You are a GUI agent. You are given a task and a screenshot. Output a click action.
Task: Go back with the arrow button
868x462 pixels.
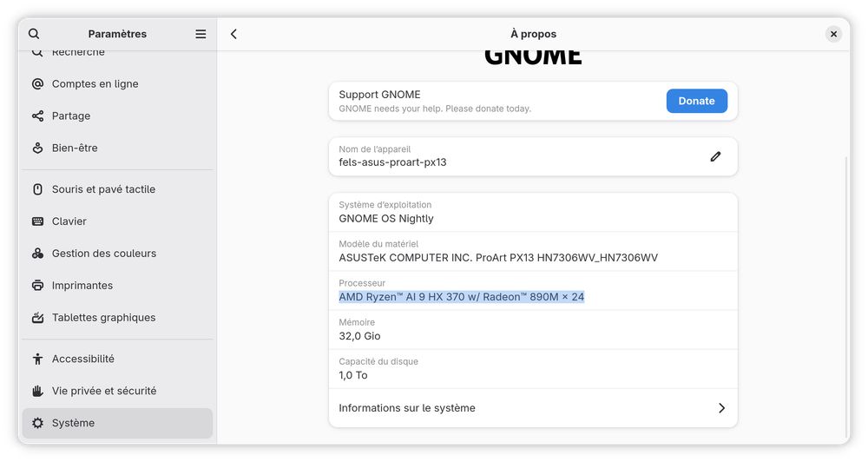[233, 34]
